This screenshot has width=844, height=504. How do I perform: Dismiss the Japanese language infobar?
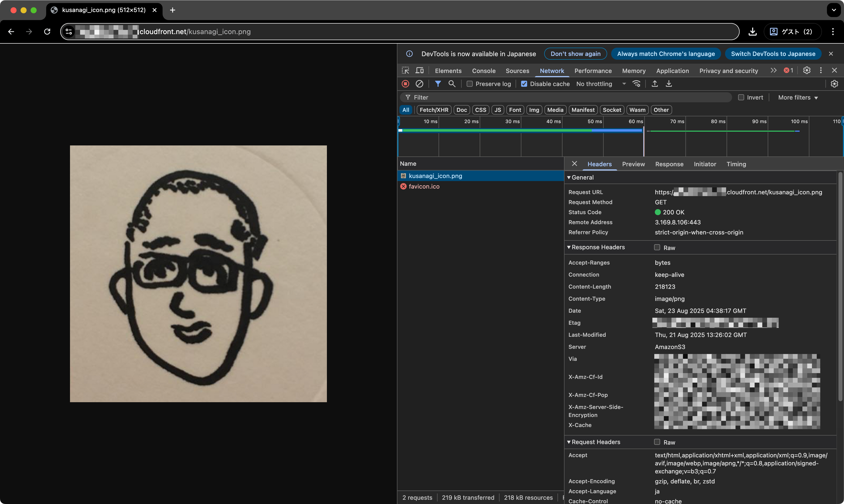tap(831, 54)
